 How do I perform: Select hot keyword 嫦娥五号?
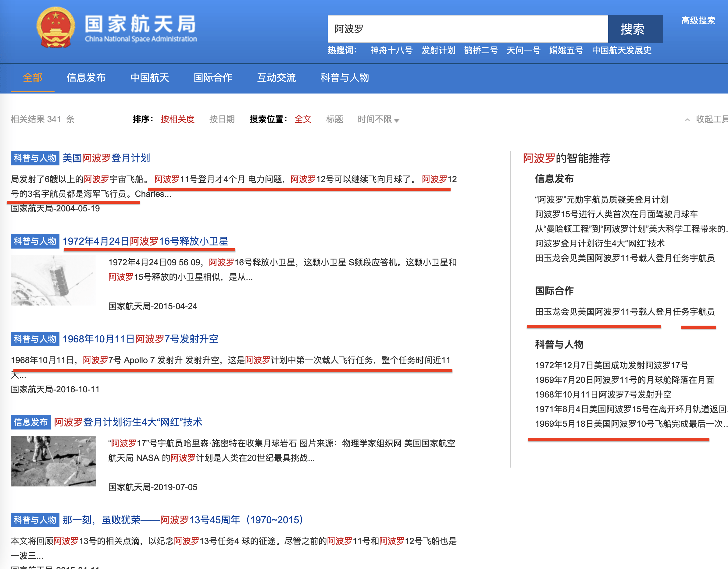[x=566, y=50]
